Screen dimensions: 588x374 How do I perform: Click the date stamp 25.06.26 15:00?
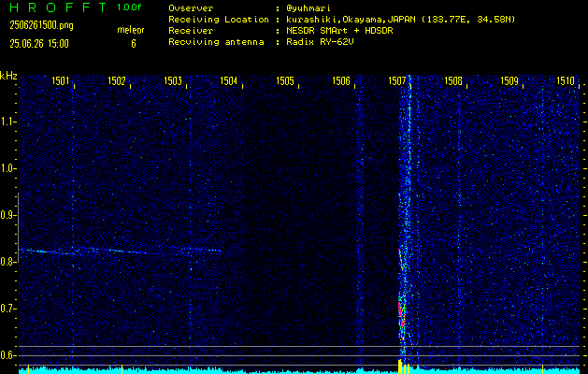(x=39, y=44)
